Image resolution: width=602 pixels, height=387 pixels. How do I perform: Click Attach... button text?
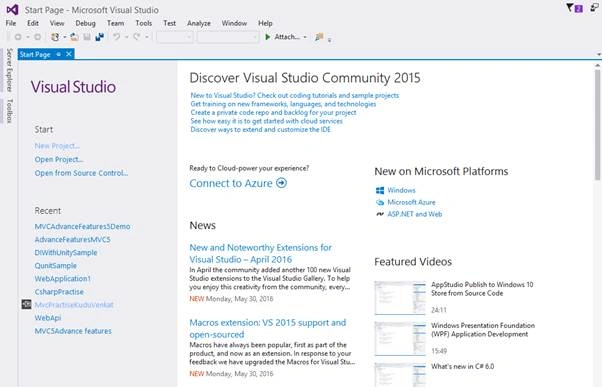pyautogui.click(x=287, y=37)
